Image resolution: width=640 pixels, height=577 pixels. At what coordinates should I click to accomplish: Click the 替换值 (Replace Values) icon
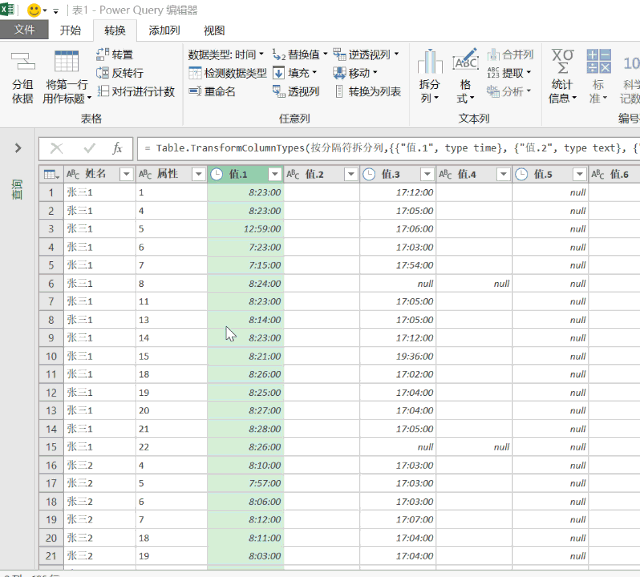[279, 54]
